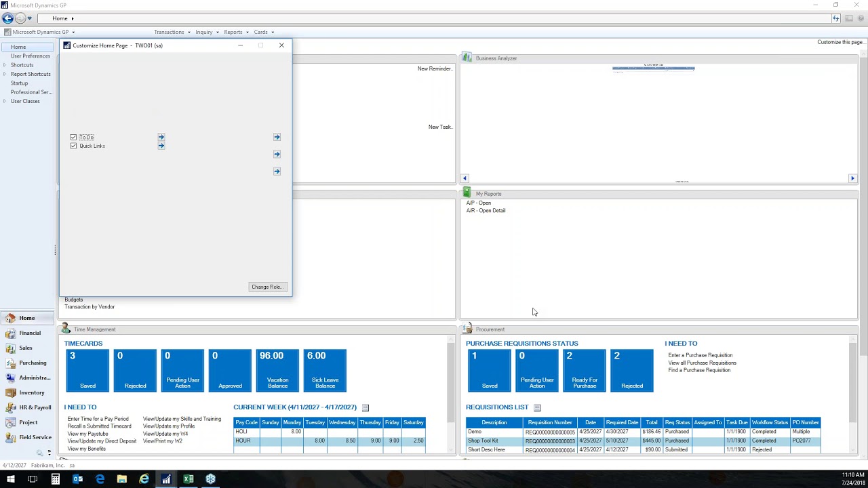Click the blue Back navigation arrow

click(x=8, y=18)
